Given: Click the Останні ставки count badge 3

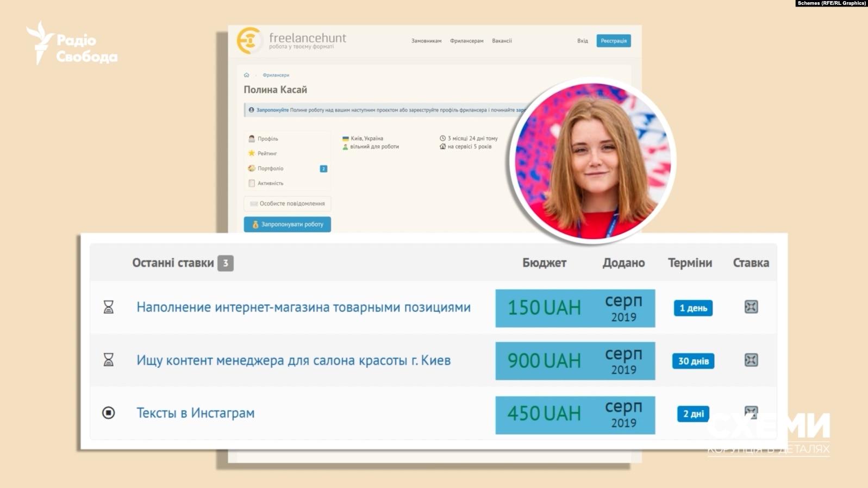Looking at the screenshot, I should tap(226, 263).
